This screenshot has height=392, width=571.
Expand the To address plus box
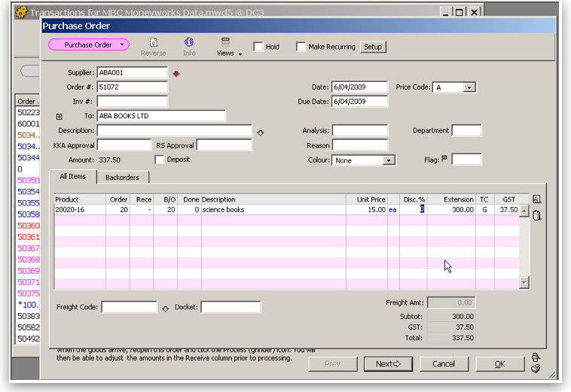(60, 117)
